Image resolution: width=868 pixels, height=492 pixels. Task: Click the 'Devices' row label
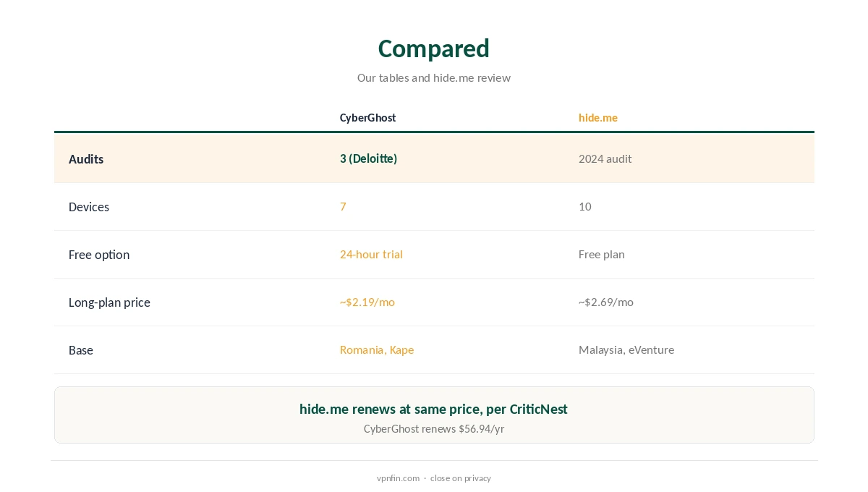click(89, 207)
